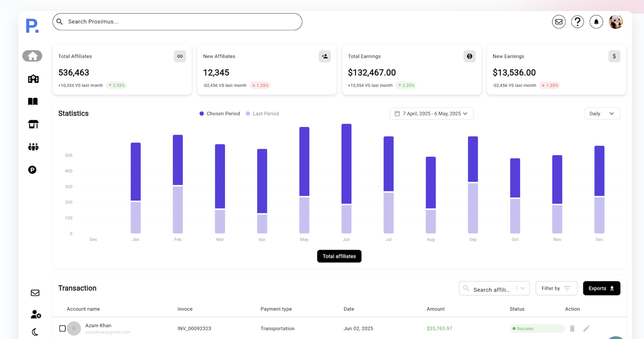Click the open book sidebar icon
Viewport: 644px width, 339px height.
click(33, 101)
